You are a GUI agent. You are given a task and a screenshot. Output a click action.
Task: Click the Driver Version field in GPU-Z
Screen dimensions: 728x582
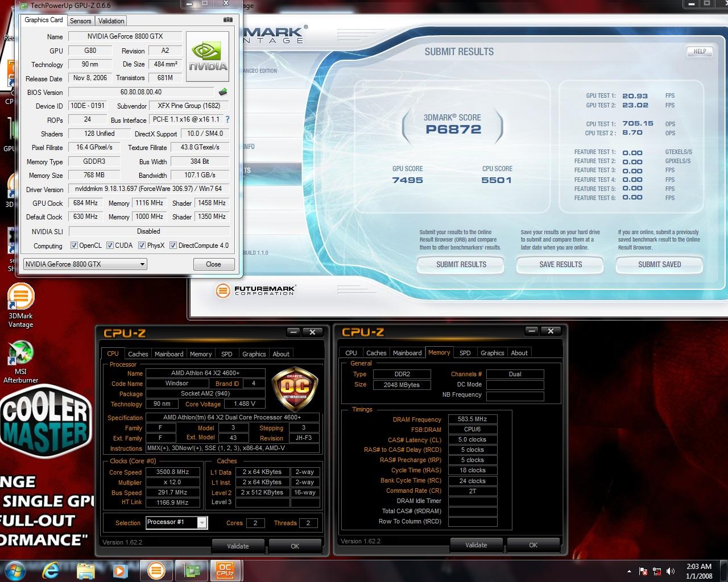tap(148, 189)
